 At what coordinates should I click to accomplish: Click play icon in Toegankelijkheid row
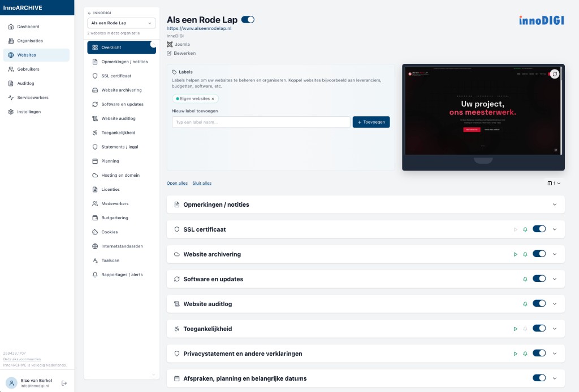coord(515,329)
